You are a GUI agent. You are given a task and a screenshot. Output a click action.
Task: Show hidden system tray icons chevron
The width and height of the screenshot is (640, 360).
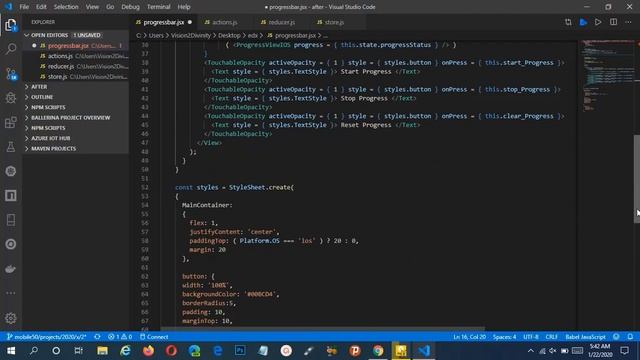pyautogui.click(x=530, y=351)
